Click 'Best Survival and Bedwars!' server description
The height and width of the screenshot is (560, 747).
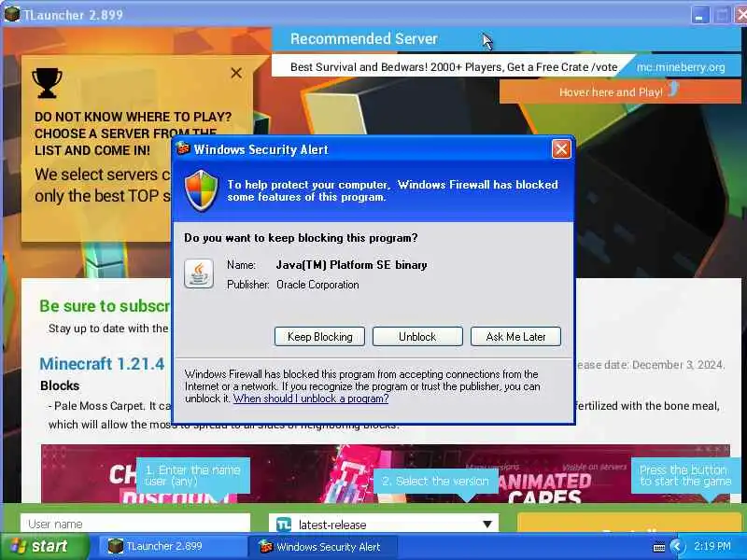coord(454,67)
